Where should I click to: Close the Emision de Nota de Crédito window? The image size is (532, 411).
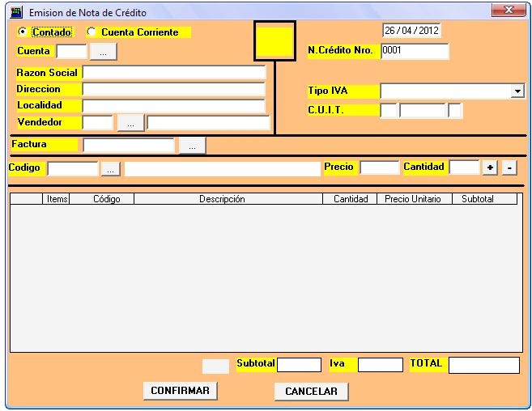point(508,11)
